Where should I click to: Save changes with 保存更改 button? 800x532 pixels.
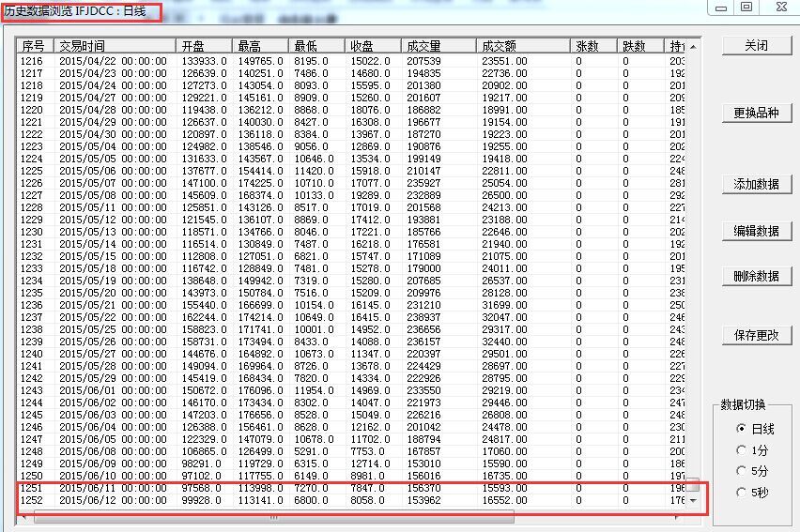(756, 335)
